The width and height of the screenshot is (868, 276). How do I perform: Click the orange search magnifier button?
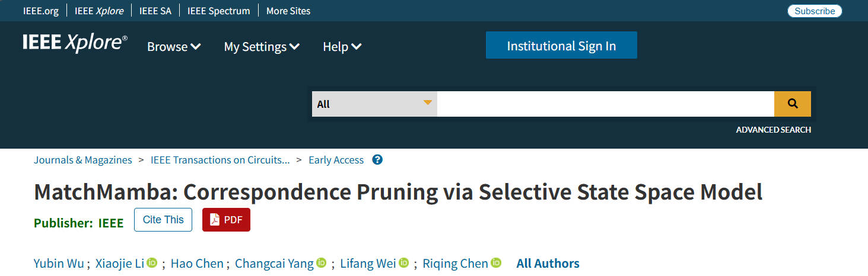[x=792, y=104]
